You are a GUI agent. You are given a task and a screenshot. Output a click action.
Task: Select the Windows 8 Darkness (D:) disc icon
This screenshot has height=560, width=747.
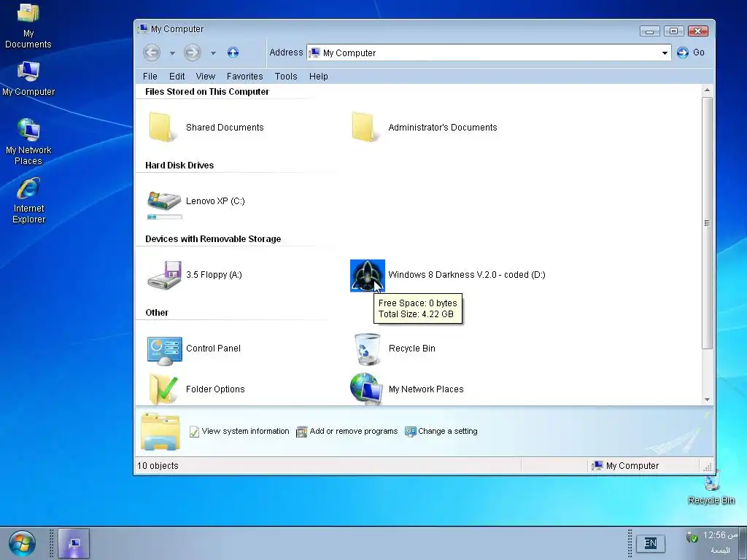coord(368,275)
